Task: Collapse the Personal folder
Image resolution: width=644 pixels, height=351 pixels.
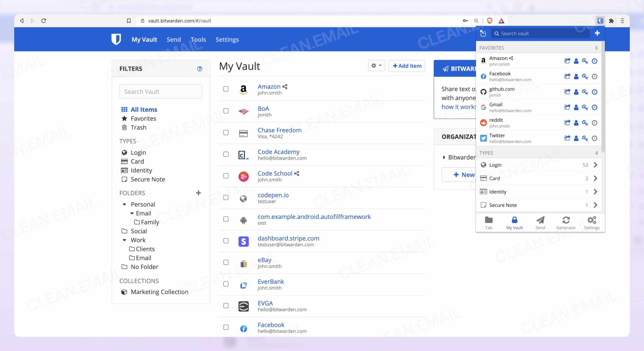Action: (124, 204)
